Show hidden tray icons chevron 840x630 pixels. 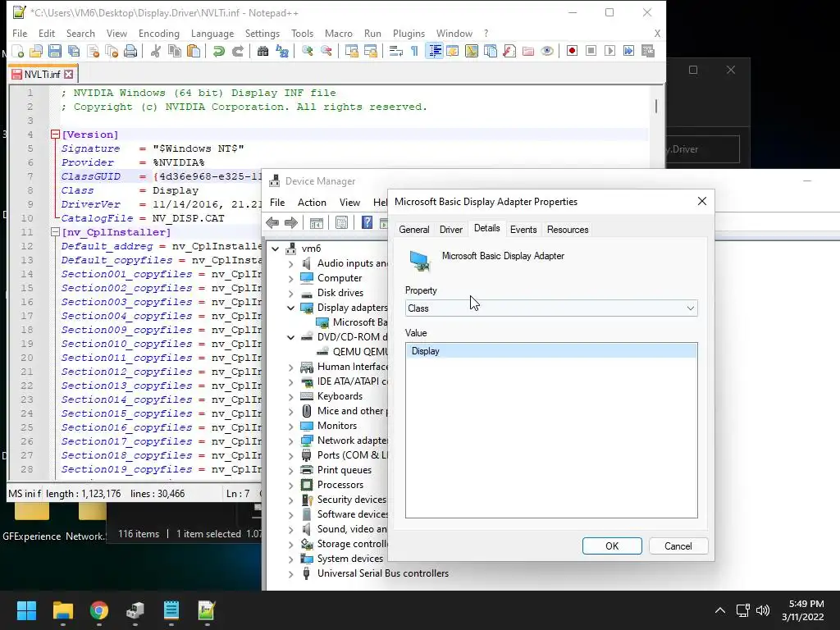tap(720, 610)
